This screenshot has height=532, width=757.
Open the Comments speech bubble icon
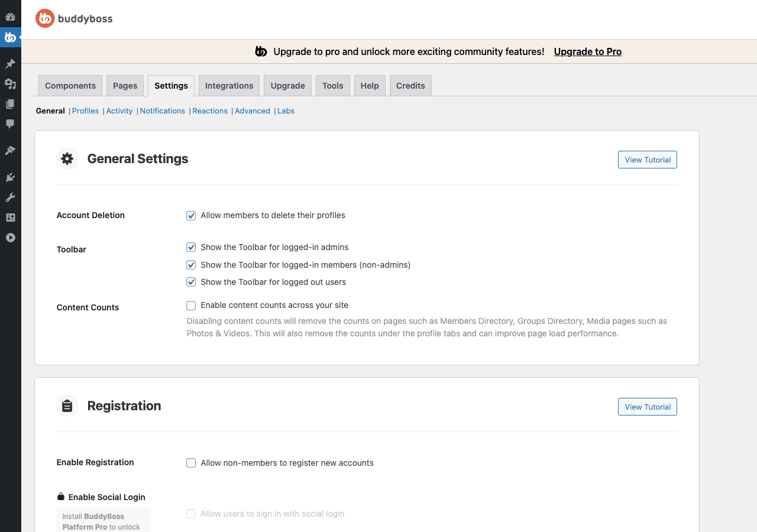point(10,124)
